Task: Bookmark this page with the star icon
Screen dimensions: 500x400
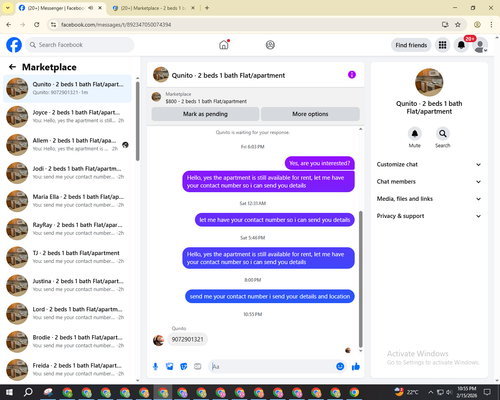Action: (458, 24)
